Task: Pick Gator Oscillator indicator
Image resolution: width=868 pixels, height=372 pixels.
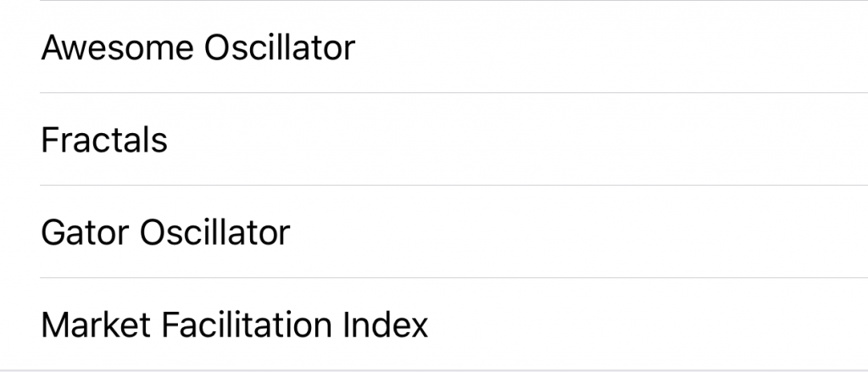Action: pos(434,231)
